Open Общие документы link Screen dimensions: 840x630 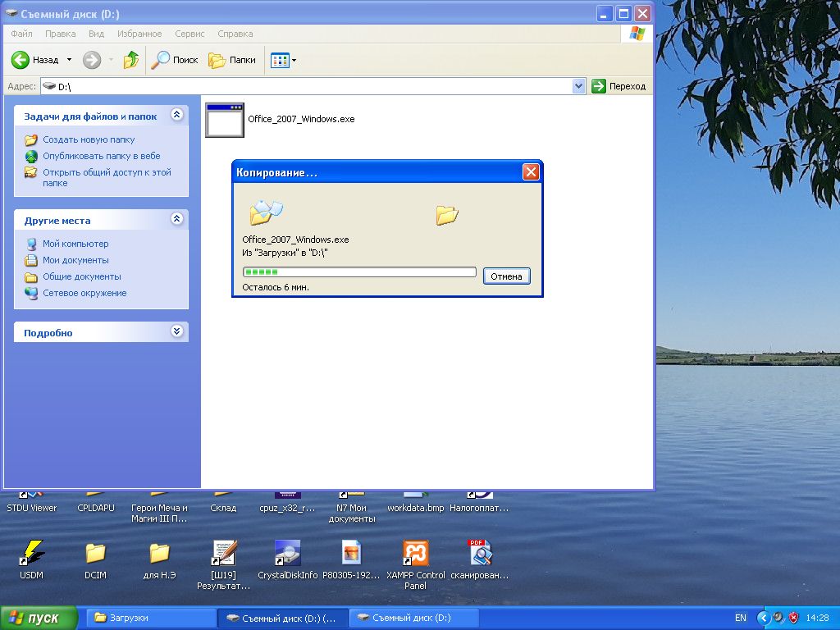[81, 276]
